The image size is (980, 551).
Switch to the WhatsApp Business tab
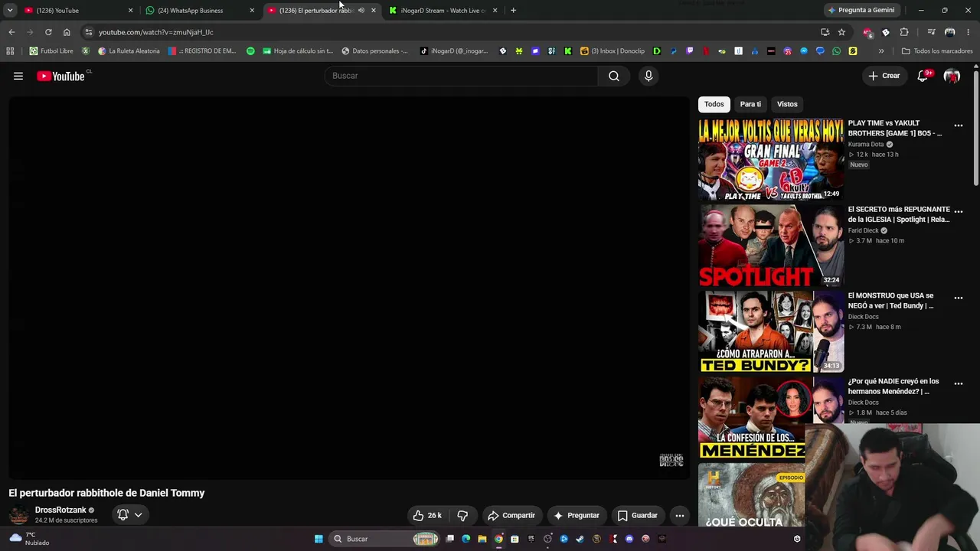pos(199,11)
